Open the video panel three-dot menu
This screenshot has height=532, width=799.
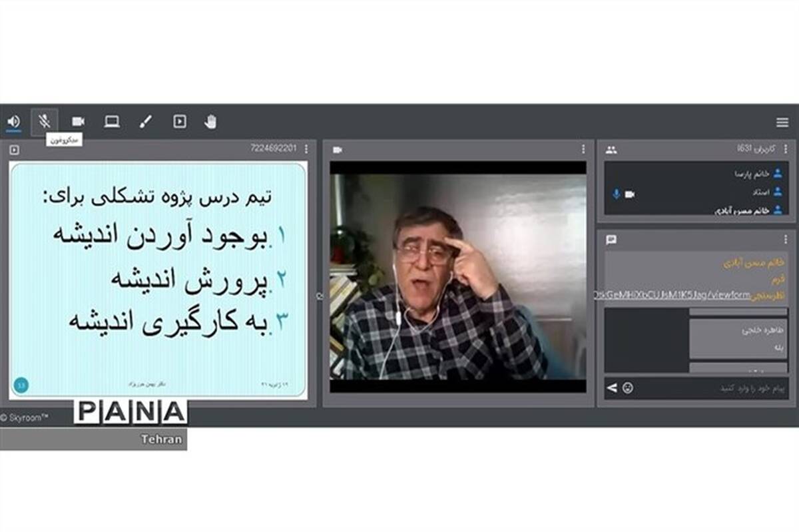[x=583, y=149]
